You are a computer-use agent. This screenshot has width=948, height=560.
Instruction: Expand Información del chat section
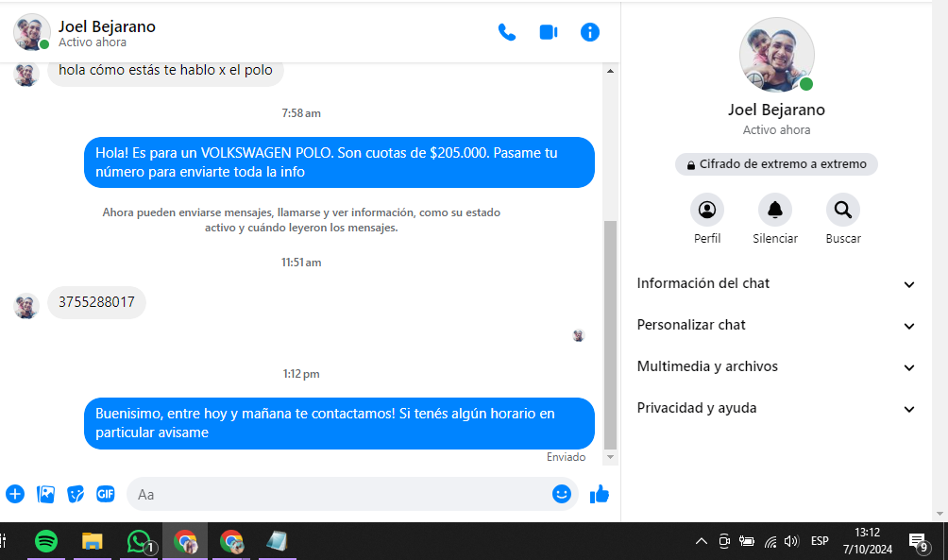[x=776, y=283]
